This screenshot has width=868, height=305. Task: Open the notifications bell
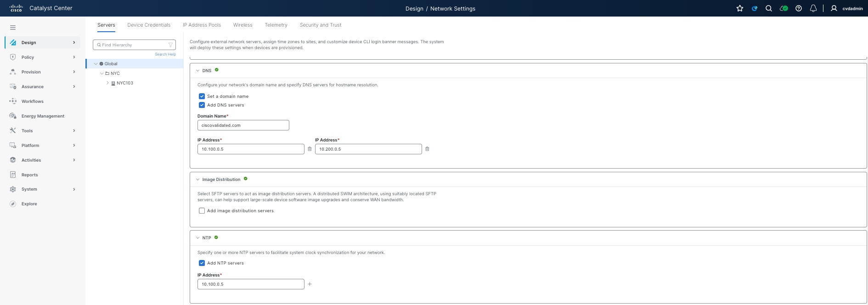(x=813, y=8)
